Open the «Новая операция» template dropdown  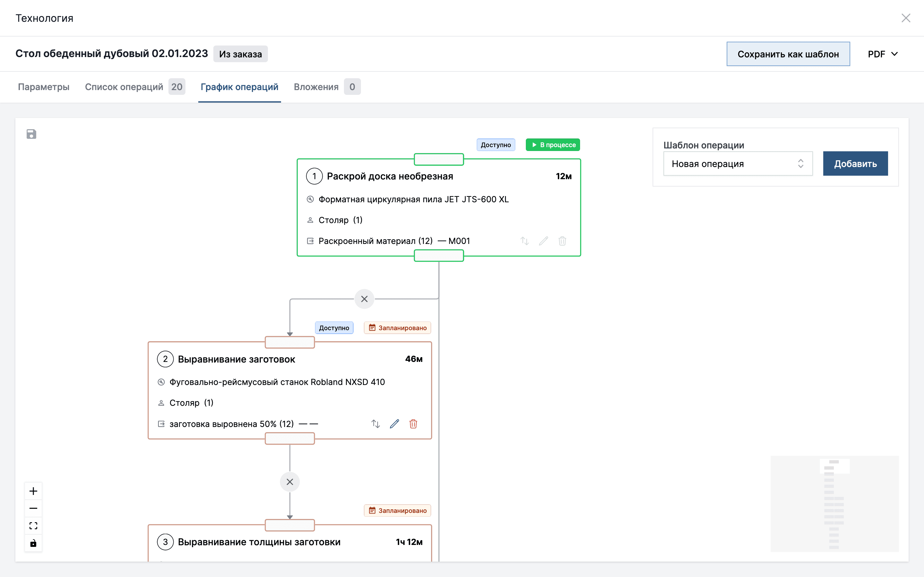tap(738, 163)
